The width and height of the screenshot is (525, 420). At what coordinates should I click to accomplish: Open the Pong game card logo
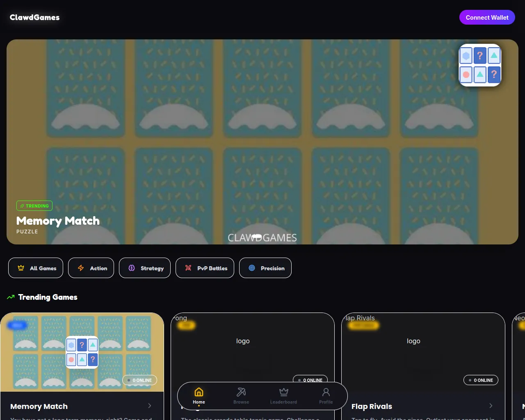(243, 341)
